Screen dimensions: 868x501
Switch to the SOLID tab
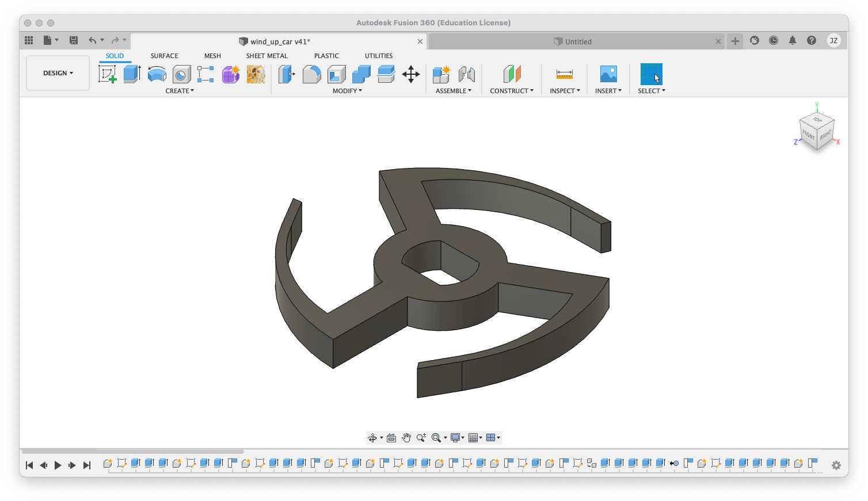pyautogui.click(x=115, y=56)
